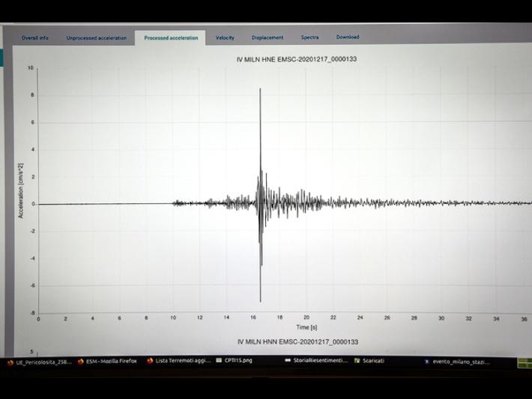Click the workspace switcher in taskbar corner
Image resolution: width=532 pixels, height=399 pixels.
point(525,363)
